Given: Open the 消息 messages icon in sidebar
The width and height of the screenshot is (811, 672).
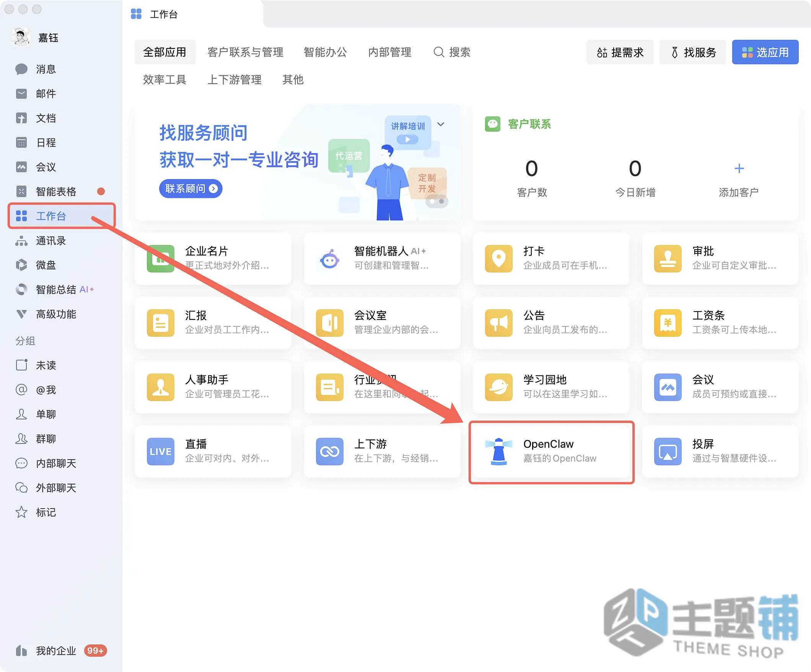Looking at the screenshot, I should click(21, 69).
